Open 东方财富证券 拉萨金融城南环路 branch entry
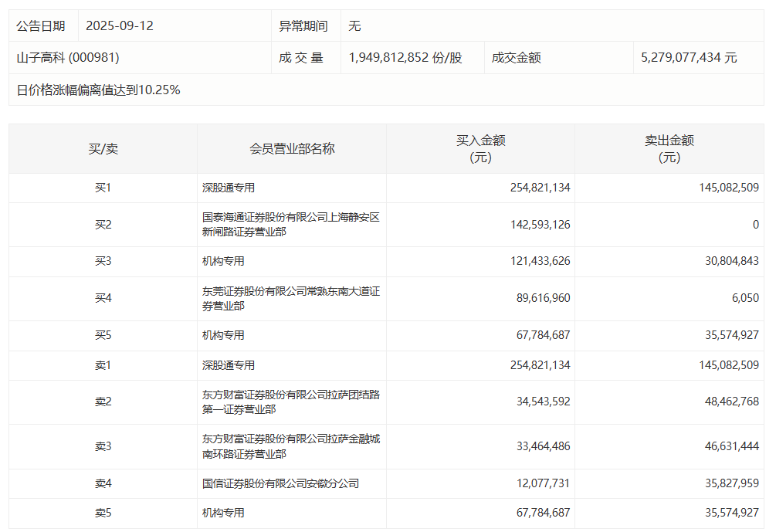The height and width of the screenshot is (532, 776). point(291,447)
